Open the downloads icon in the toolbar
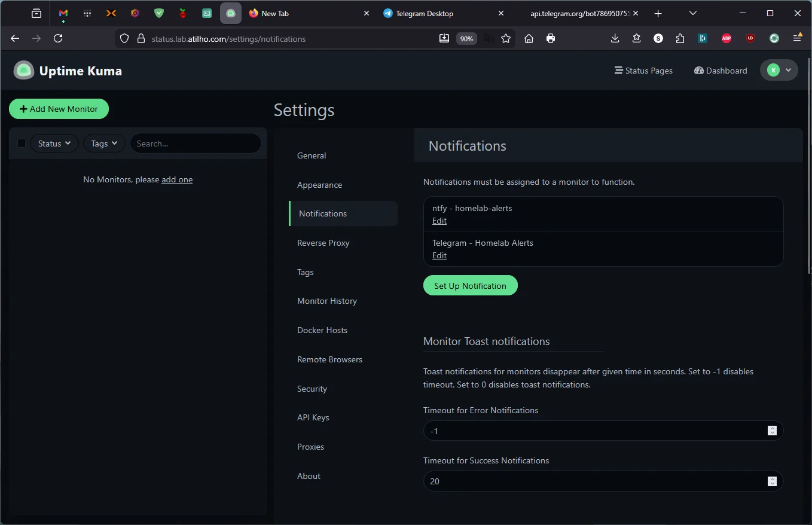812x525 pixels. tap(615, 38)
